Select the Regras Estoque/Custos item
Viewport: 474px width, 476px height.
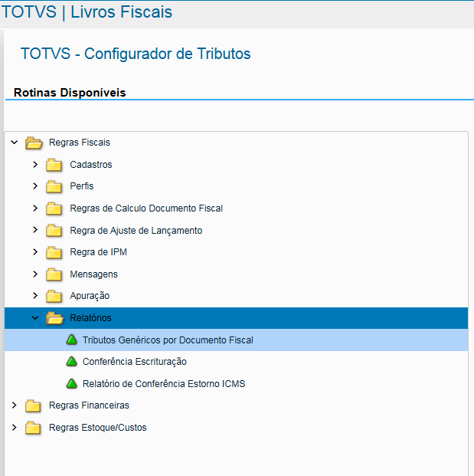[98, 428]
